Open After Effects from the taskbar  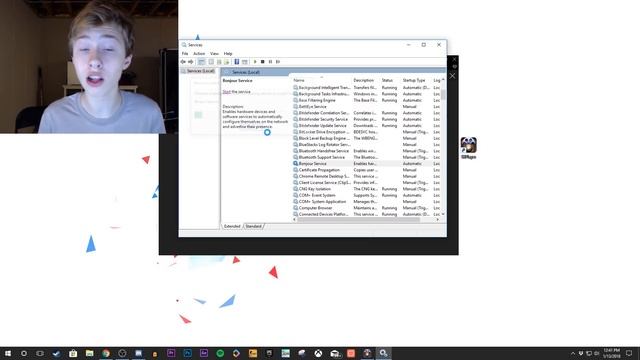pyautogui.click(x=204, y=353)
